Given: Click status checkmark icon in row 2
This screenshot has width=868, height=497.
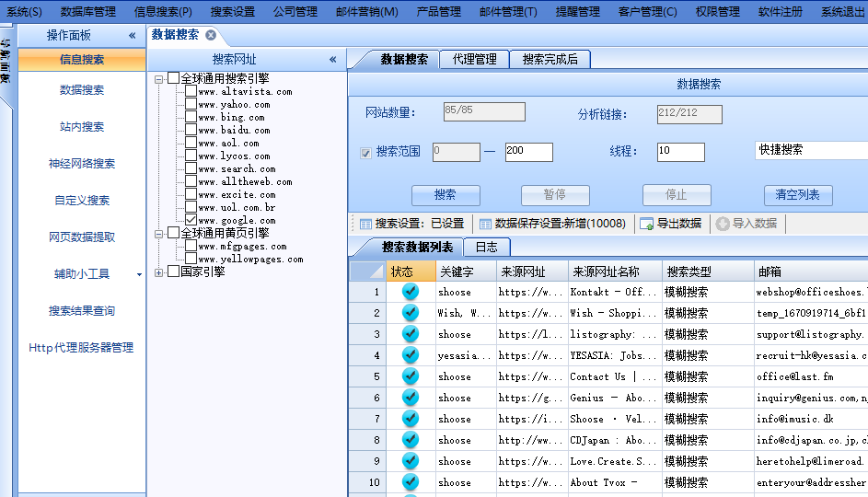Looking at the screenshot, I should click(411, 313).
